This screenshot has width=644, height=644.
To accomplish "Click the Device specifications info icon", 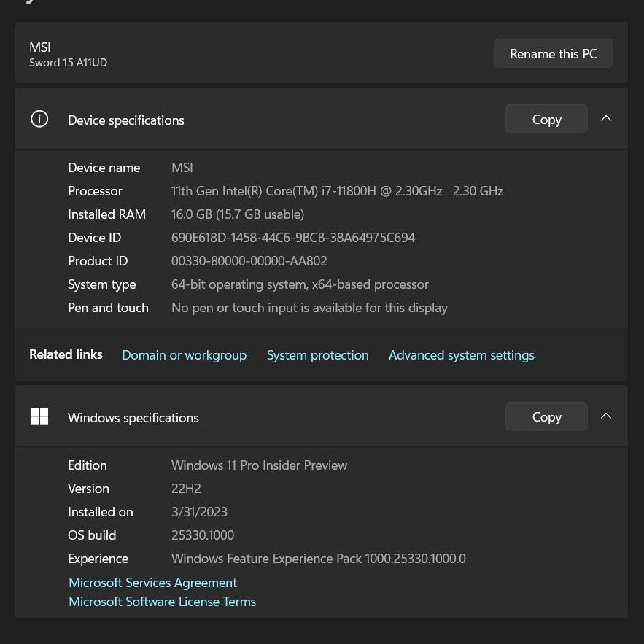I will pyautogui.click(x=39, y=119).
